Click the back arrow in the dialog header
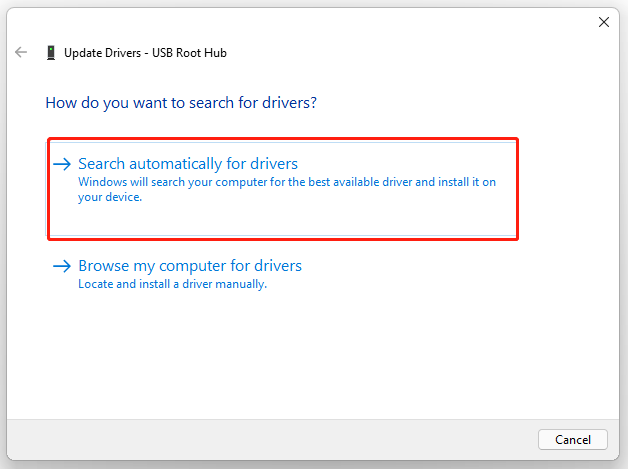628x469 pixels. point(21,52)
